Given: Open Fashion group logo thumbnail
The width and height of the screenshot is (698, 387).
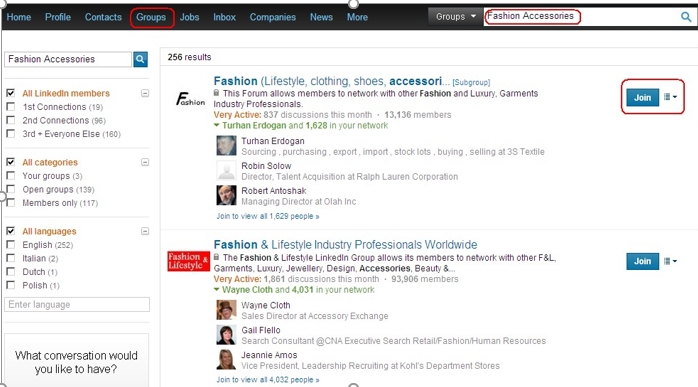Looking at the screenshot, I should (x=191, y=99).
